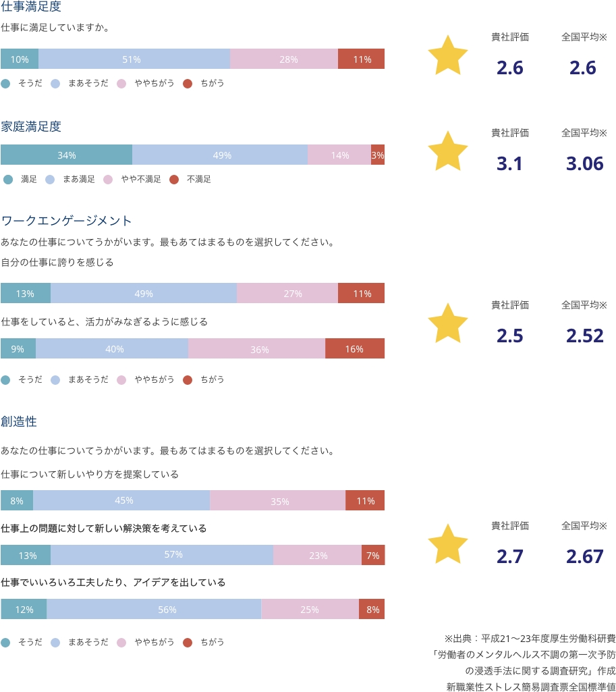Select the 57% light blue bar segment
The height and width of the screenshot is (692, 616).
click(162, 555)
